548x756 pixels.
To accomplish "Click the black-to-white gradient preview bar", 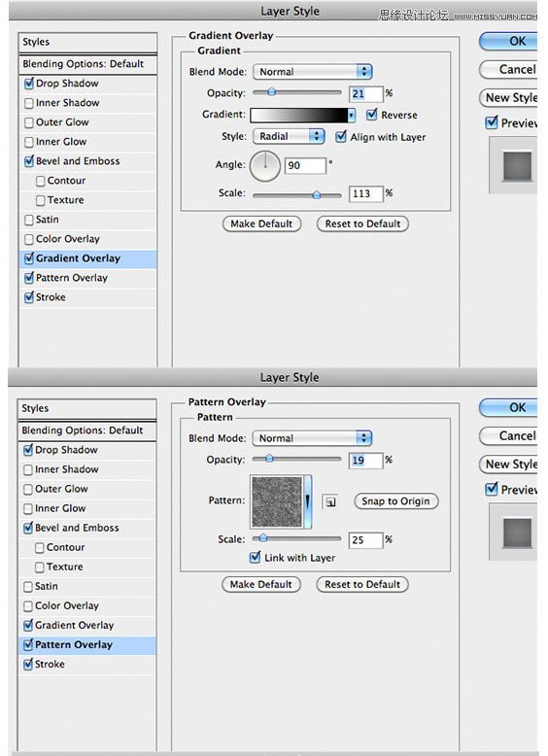I will (x=299, y=116).
